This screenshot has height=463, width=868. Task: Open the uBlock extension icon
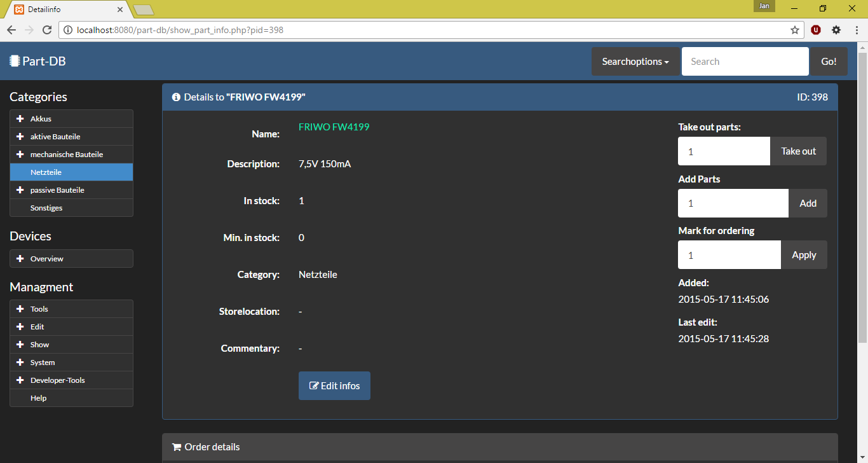point(816,30)
